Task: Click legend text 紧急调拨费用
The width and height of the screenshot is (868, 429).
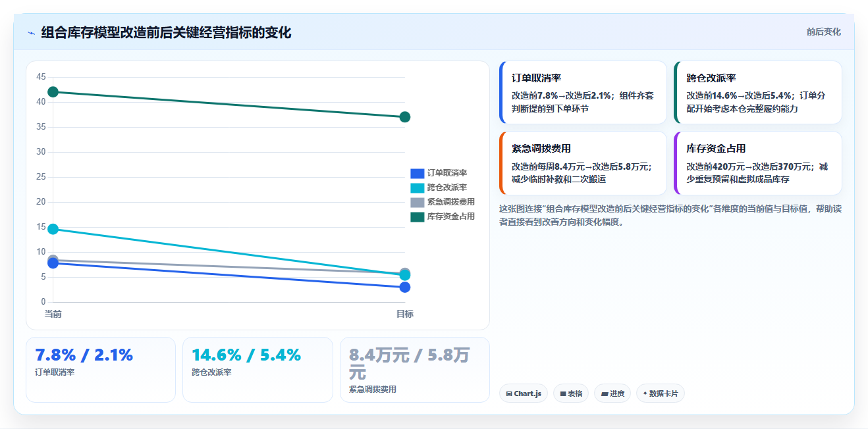Action: [450, 202]
